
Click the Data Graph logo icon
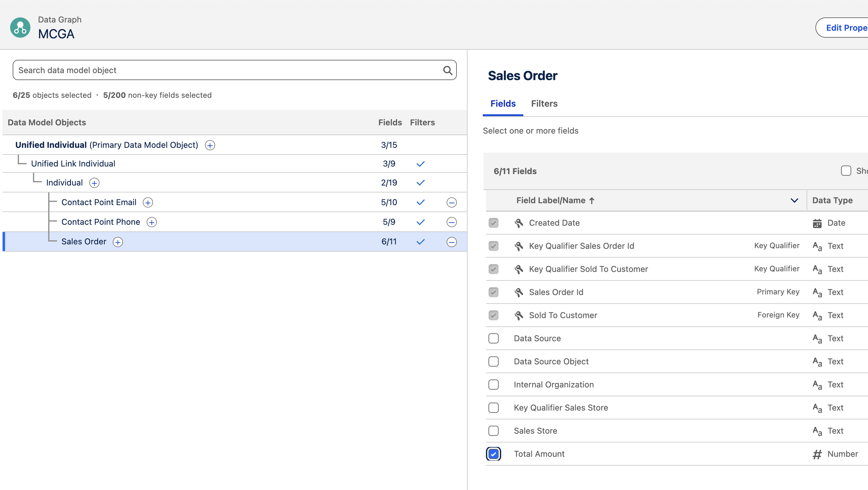[20, 27]
